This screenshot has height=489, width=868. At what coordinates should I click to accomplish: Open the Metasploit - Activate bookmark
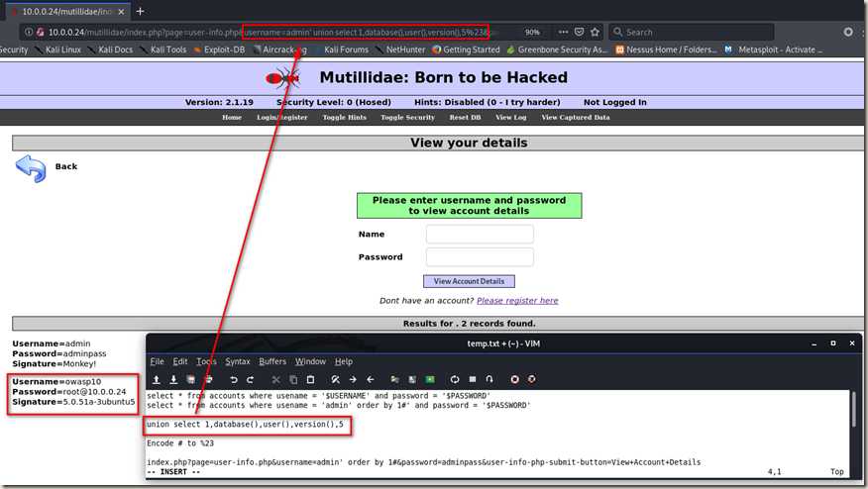tap(774, 49)
